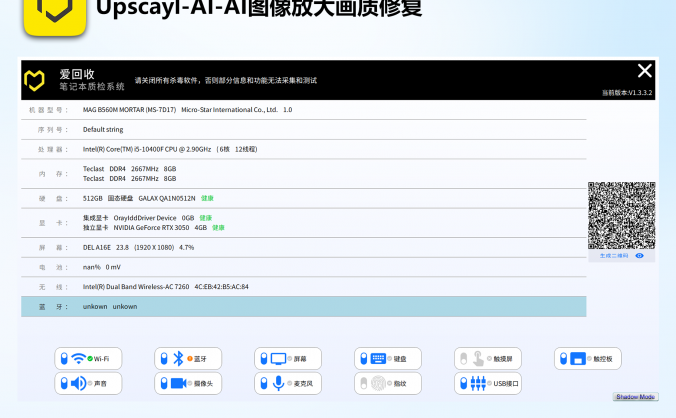
Task: Click the 生成二维码 generate QR link
Action: 613,256
